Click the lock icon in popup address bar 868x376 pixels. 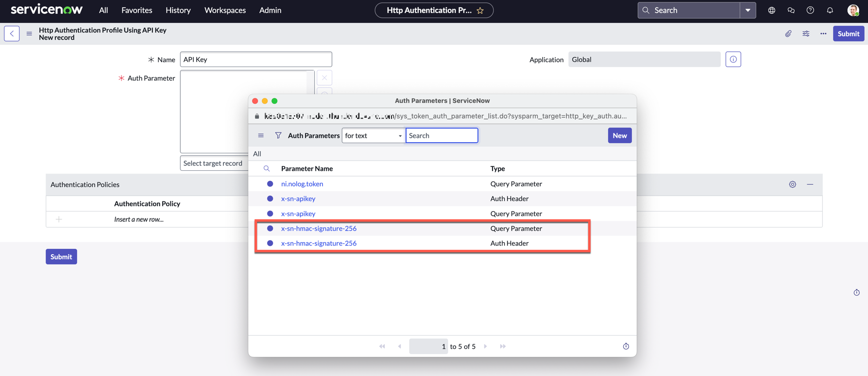[257, 116]
